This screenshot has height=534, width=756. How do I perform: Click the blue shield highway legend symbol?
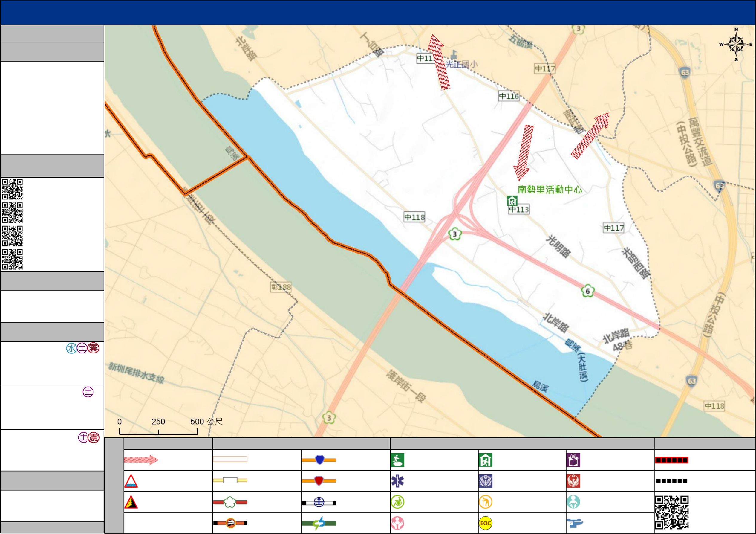pyautogui.click(x=319, y=460)
